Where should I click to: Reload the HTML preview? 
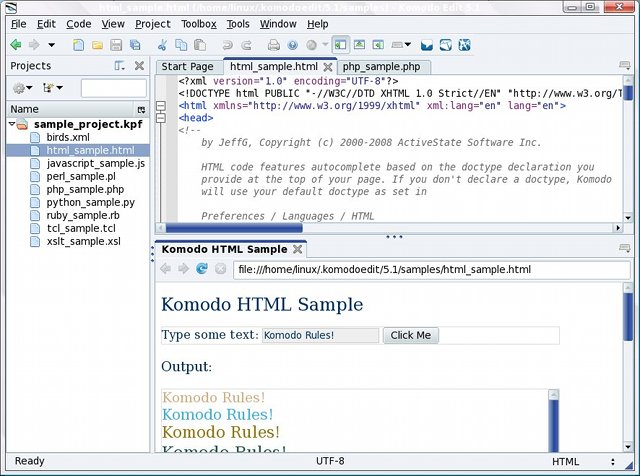(x=202, y=269)
